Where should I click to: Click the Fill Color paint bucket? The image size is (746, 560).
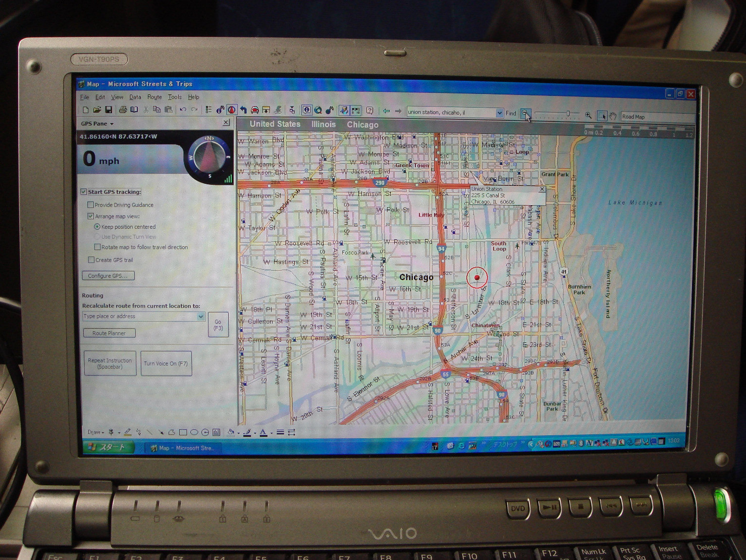pos(231,432)
